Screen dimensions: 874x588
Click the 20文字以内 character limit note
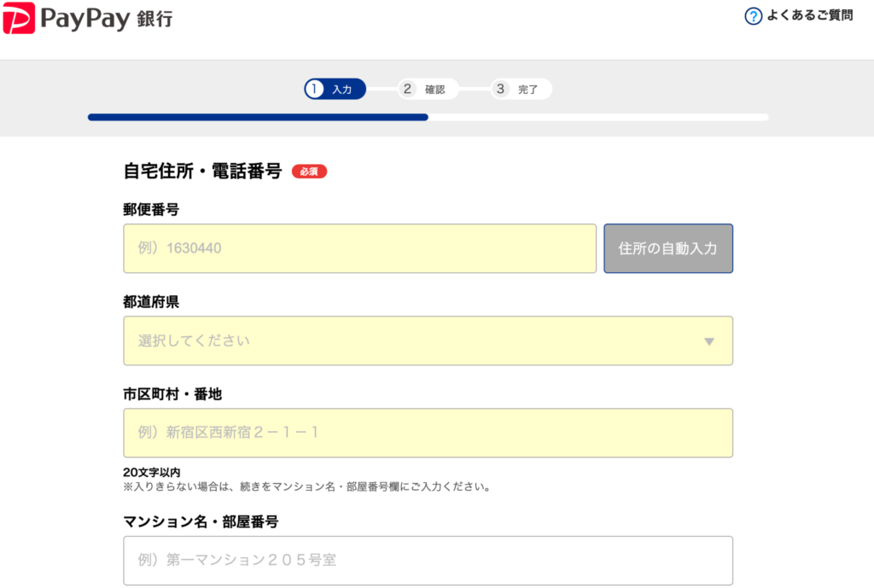coord(151,473)
